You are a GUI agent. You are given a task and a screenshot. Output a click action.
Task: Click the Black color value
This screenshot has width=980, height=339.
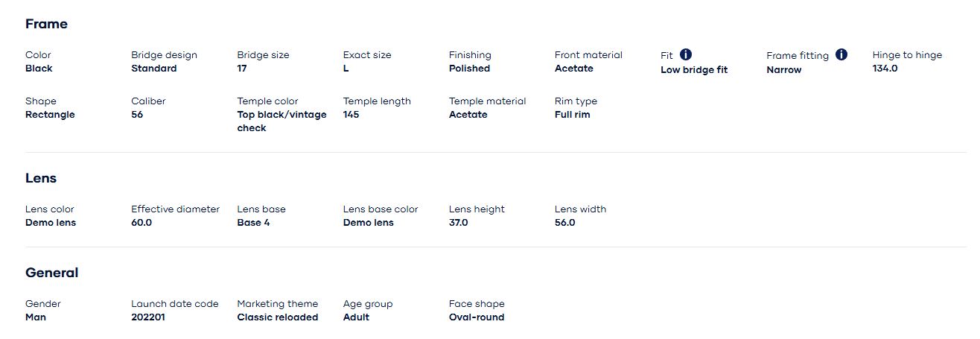click(x=39, y=69)
